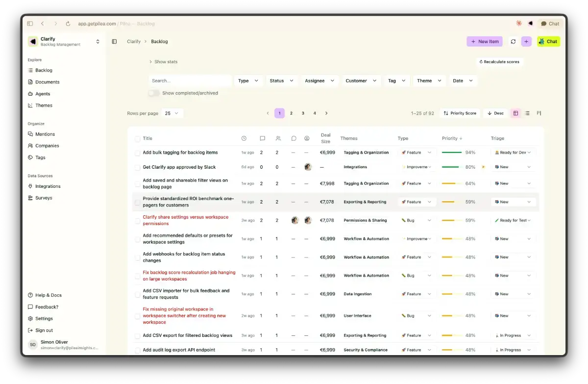The width and height of the screenshot is (588, 384).
Task: Expand the Show stats section
Action: coord(164,62)
